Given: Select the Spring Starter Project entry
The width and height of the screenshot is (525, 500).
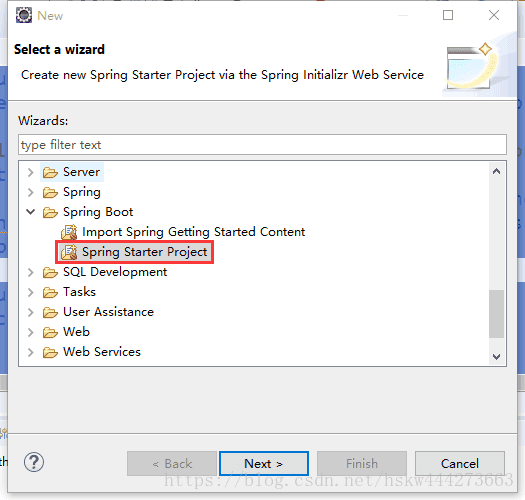Looking at the screenshot, I should click(x=134, y=252).
